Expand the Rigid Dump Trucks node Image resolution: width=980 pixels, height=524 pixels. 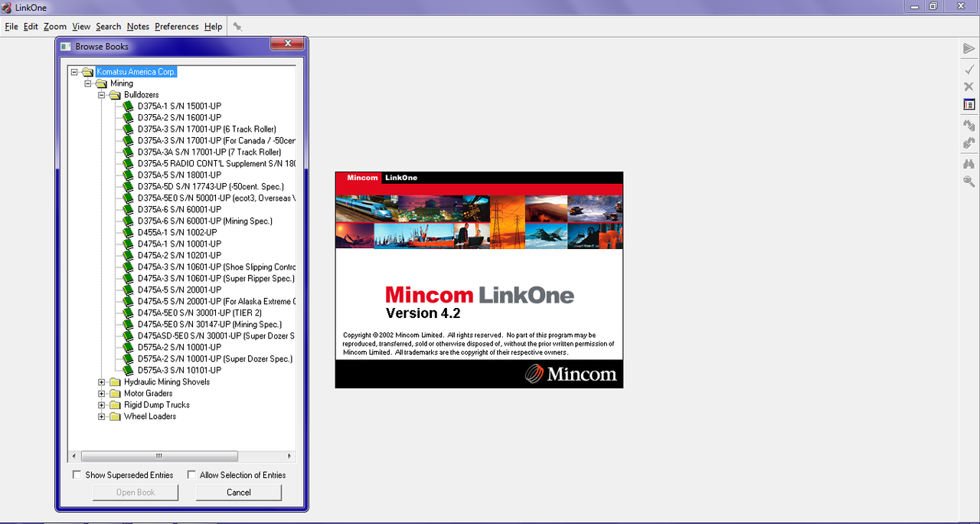click(102, 405)
